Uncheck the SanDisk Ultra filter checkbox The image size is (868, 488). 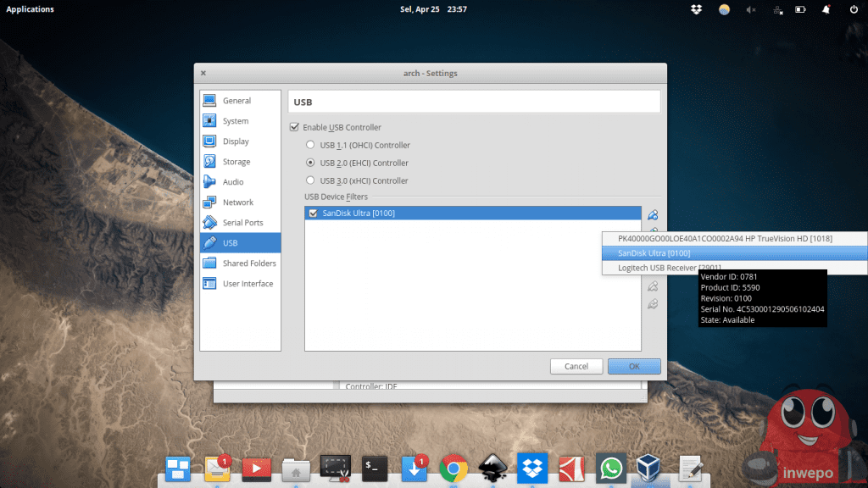coord(314,213)
